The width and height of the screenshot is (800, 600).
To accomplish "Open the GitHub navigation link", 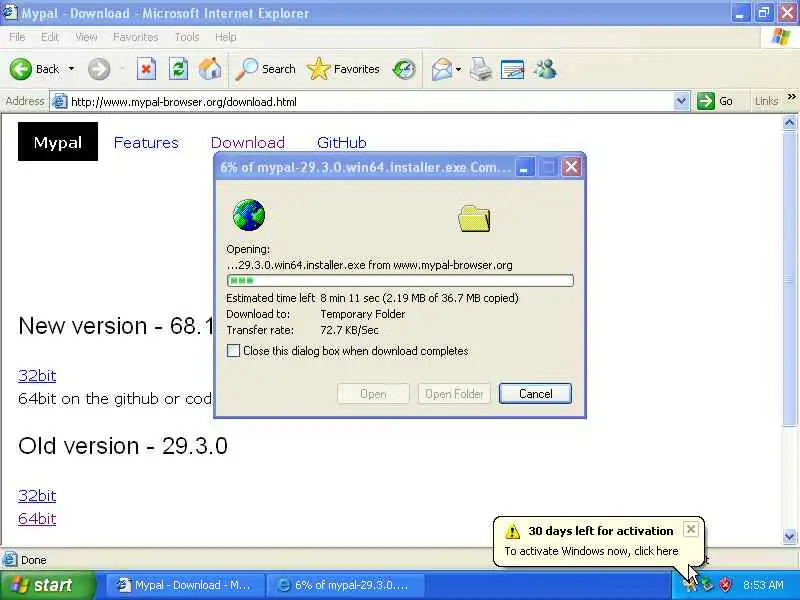I will [x=341, y=142].
